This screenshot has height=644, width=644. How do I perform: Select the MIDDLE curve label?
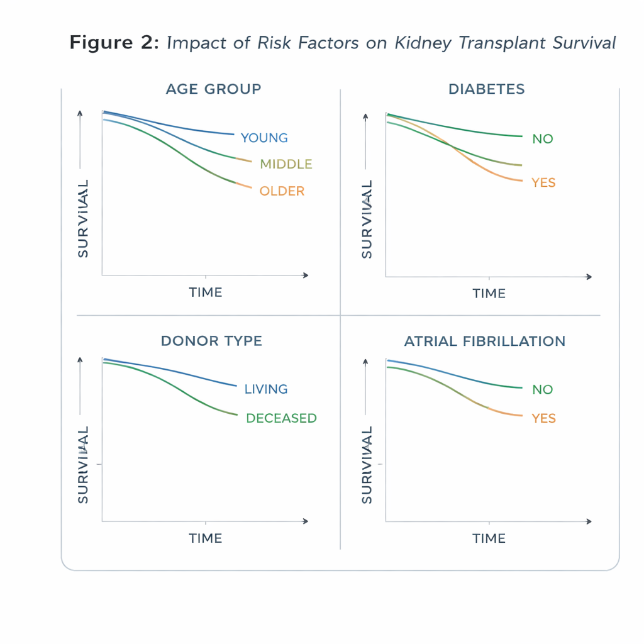point(286,164)
